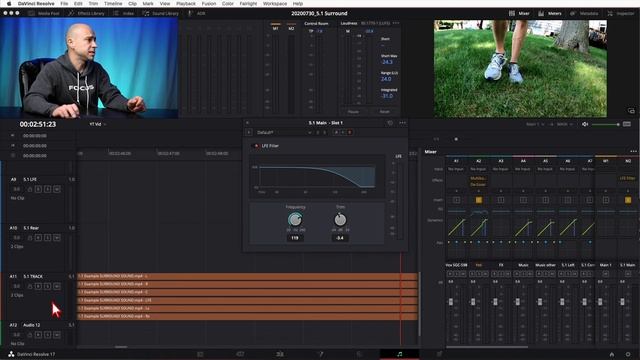Open the Default preset dropdown in the filter window
Screen dimensions: 640x360
[x=284, y=133]
